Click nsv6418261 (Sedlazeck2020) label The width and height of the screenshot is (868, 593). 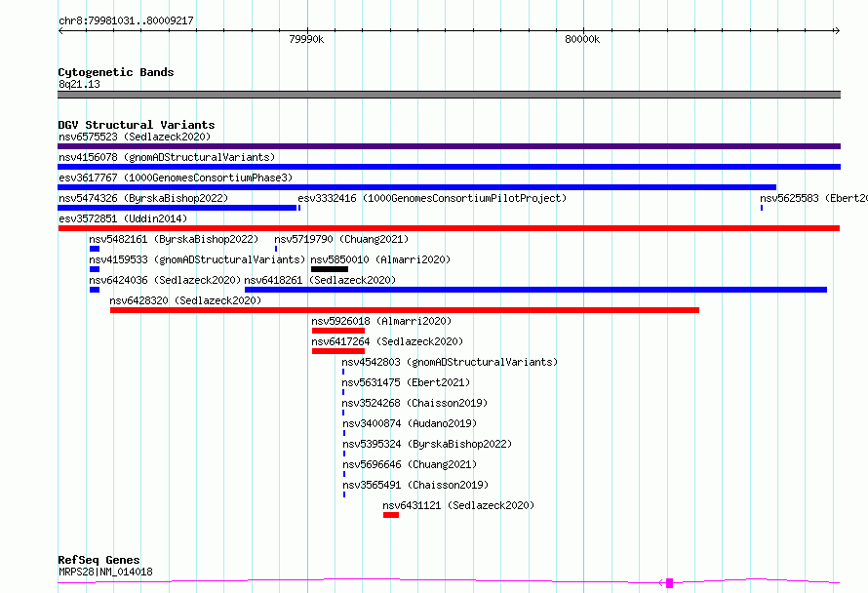click(x=320, y=280)
